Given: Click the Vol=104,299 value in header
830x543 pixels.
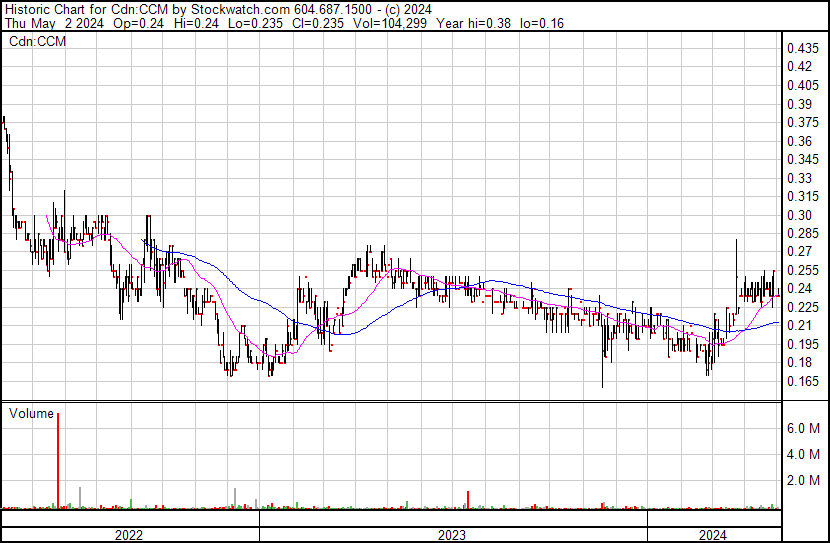Looking at the screenshot, I should (389, 23).
